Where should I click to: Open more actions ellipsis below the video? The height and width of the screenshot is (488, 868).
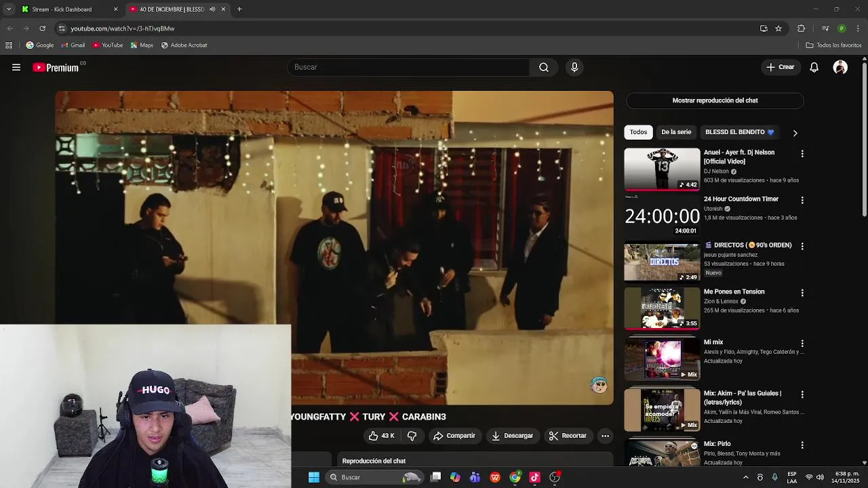(x=606, y=436)
